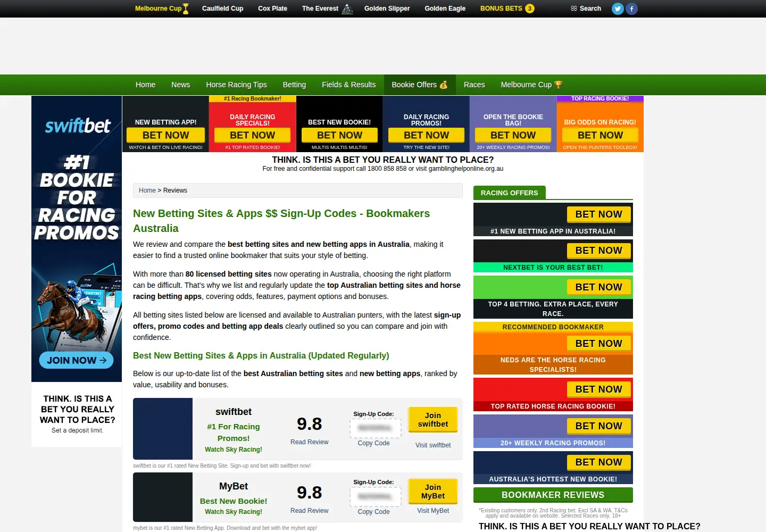Click the Visit swiftbet link
The image size is (766, 532).
(x=433, y=445)
